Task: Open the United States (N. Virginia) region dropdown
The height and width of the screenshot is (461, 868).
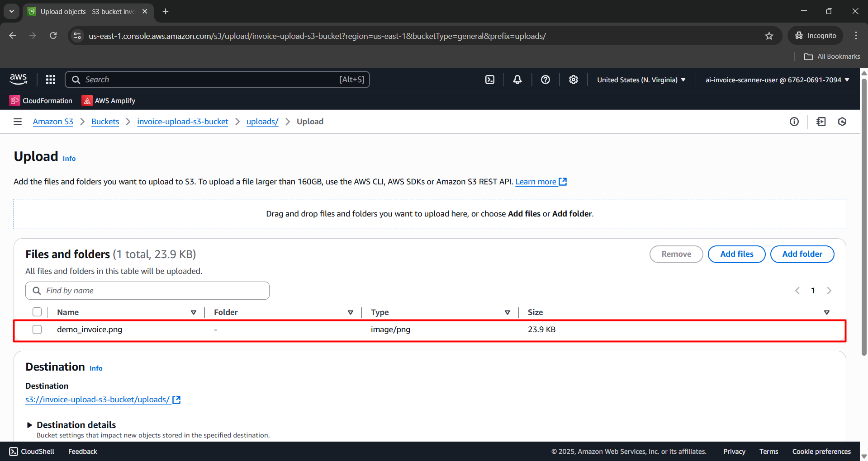Action: pyautogui.click(x=641, y=80)
